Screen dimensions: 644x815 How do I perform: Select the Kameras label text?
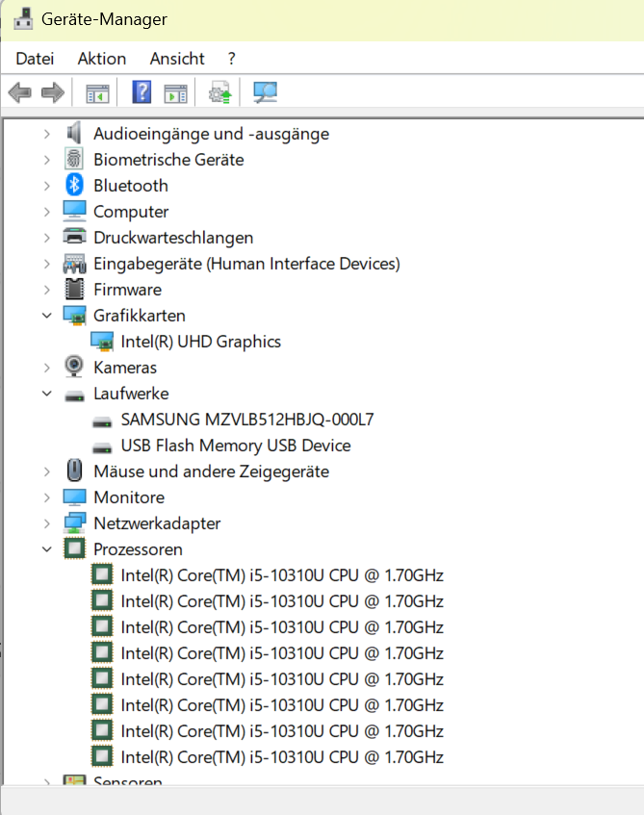[125, 368]
